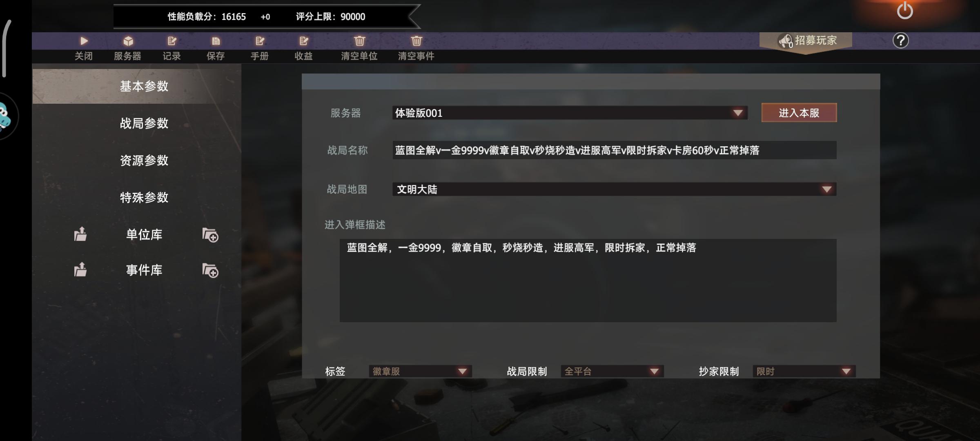Expand the 服务器 dropdown showing 体验版001
Screen dimensions: 980x441
click(570, 113)
